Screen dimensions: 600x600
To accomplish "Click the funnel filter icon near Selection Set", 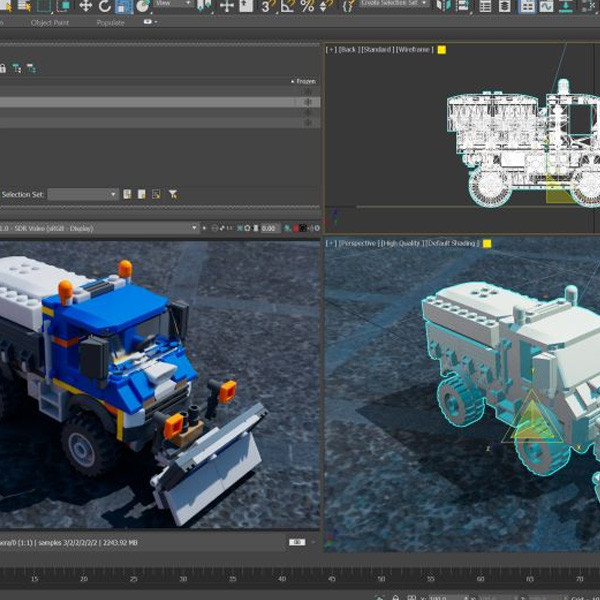I will pyautogui.click(x=173, y=194).
